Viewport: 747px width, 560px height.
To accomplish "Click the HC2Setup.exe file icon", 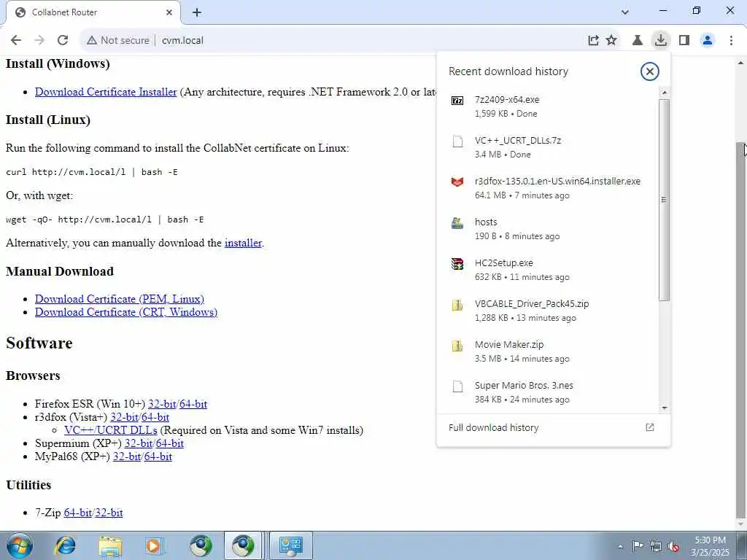I will 457,263.
